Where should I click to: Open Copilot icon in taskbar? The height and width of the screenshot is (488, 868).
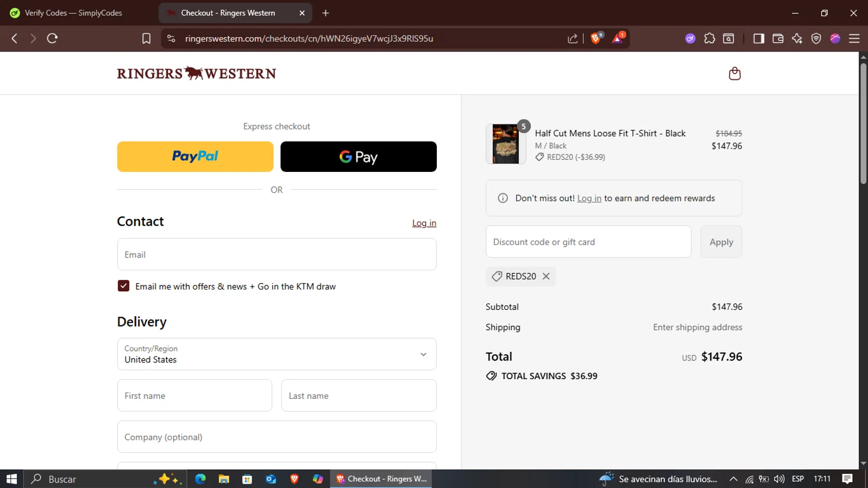pos(318,479)
